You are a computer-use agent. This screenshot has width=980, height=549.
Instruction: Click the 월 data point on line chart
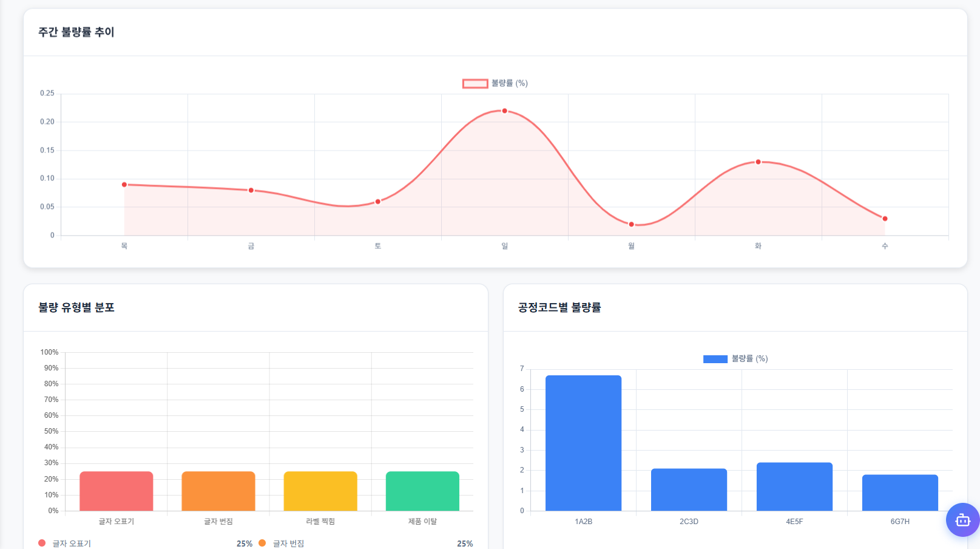pyautogui.click(x=631, y=224)
